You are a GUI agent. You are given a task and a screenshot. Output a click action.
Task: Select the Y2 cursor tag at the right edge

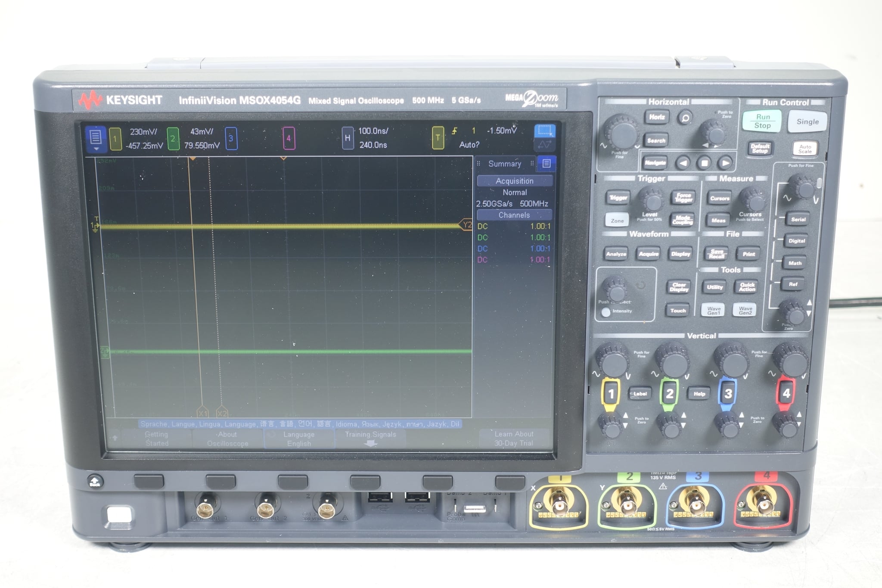(466, 225)
